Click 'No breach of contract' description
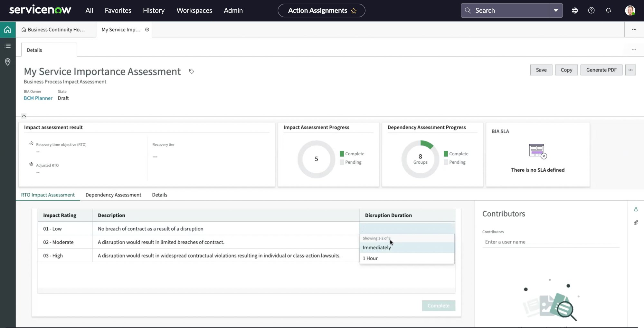Image resolution: width=644 pixels, height=328 pixels. pyautogui.click(x=150, y=229)
